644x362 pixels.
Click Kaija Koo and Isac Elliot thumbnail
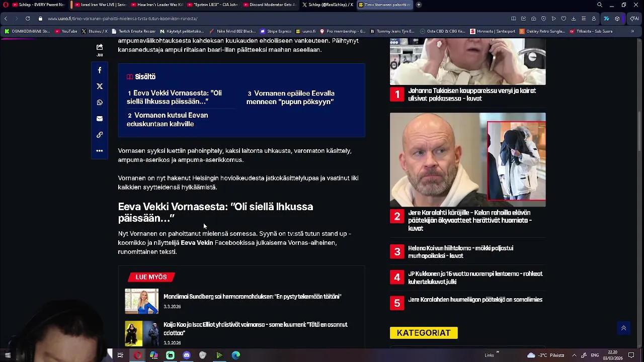(141, 333)
